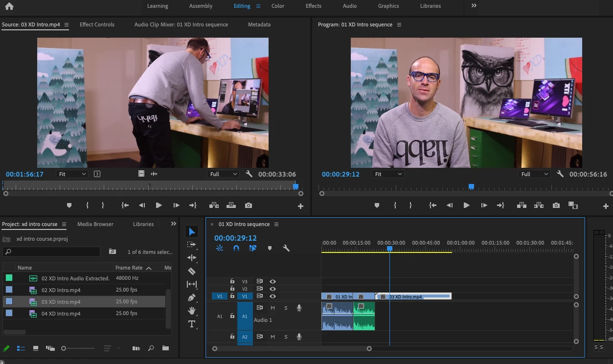Click Insert button in Source monitor
Viewport: 613px width, 364px height.
(214, 205)
